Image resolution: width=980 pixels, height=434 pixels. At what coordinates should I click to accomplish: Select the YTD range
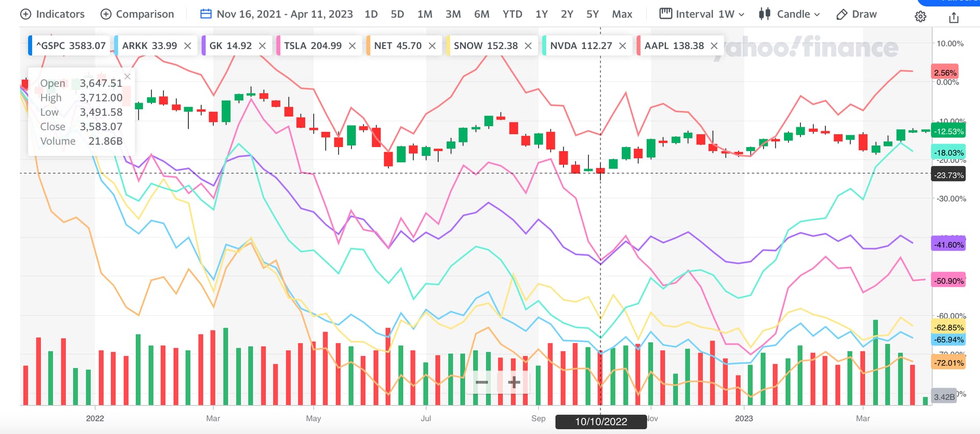(512, 14)
